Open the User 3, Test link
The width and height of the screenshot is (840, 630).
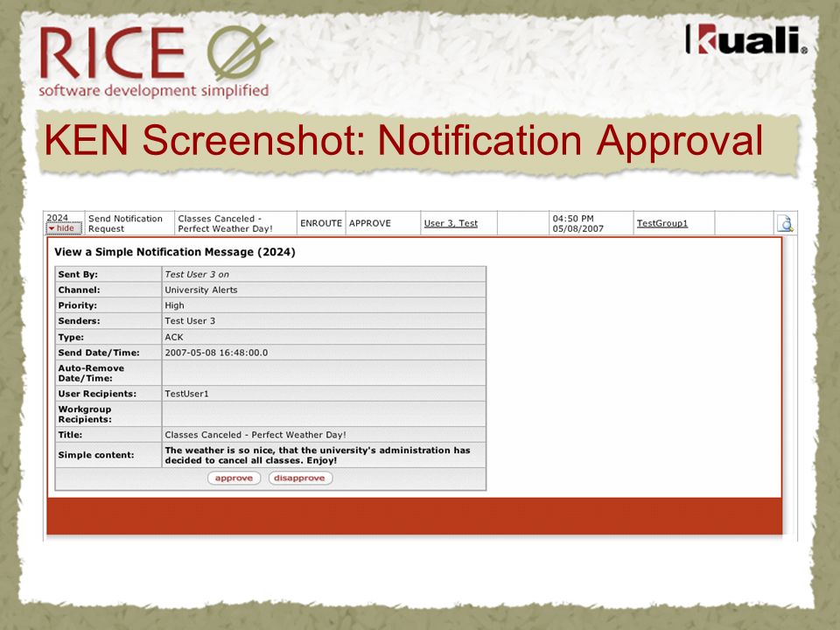click(x=451, y=223)
